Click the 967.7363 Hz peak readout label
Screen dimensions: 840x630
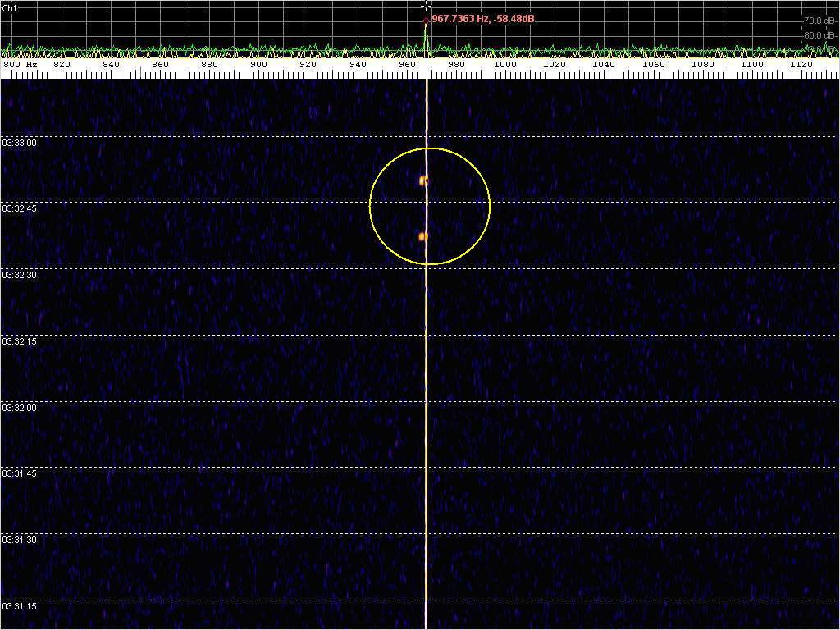483,18
